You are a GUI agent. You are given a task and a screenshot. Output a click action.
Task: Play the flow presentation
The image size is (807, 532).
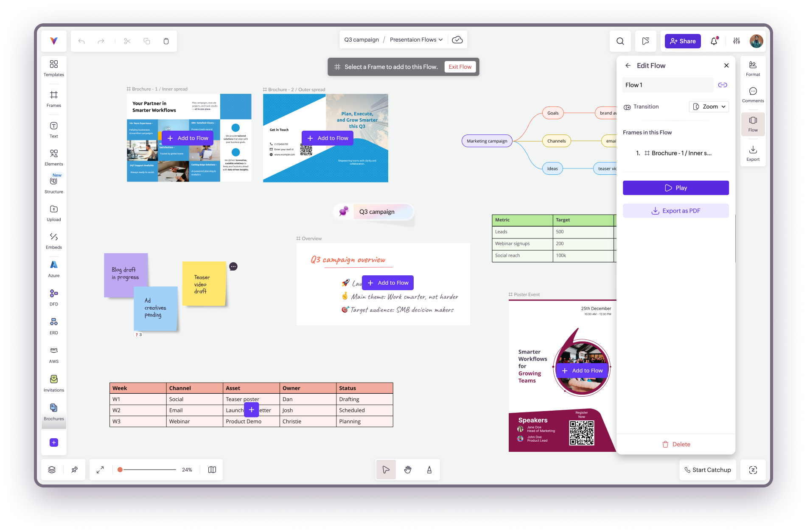point(676,188)
